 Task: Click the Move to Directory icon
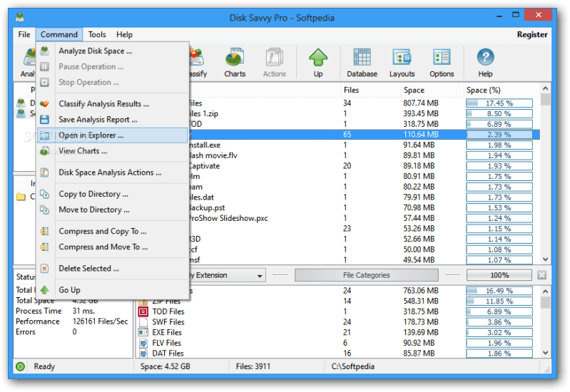tap(45, 210)
